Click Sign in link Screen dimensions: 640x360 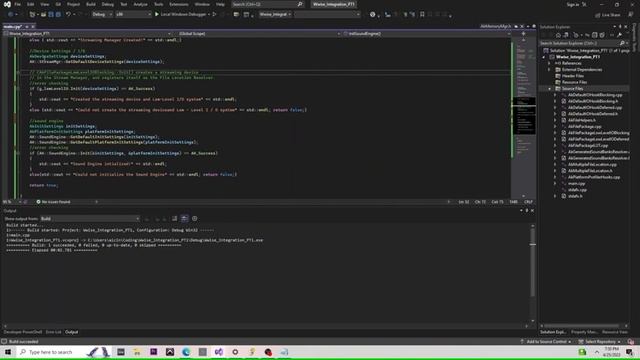(573, 4)
